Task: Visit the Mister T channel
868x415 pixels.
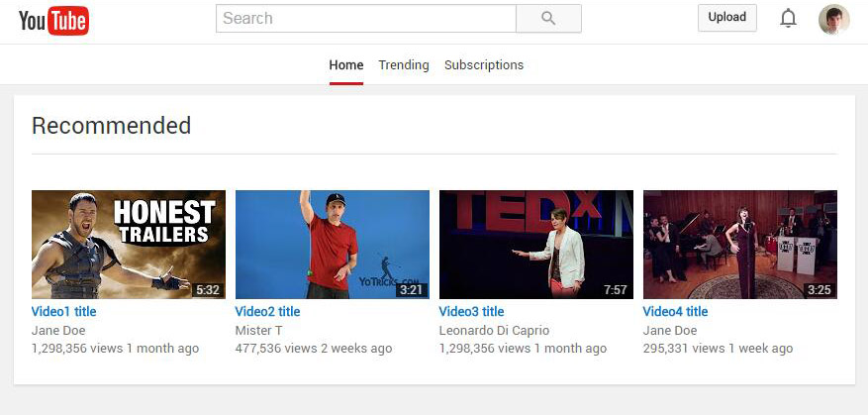Action: [259, 331]
